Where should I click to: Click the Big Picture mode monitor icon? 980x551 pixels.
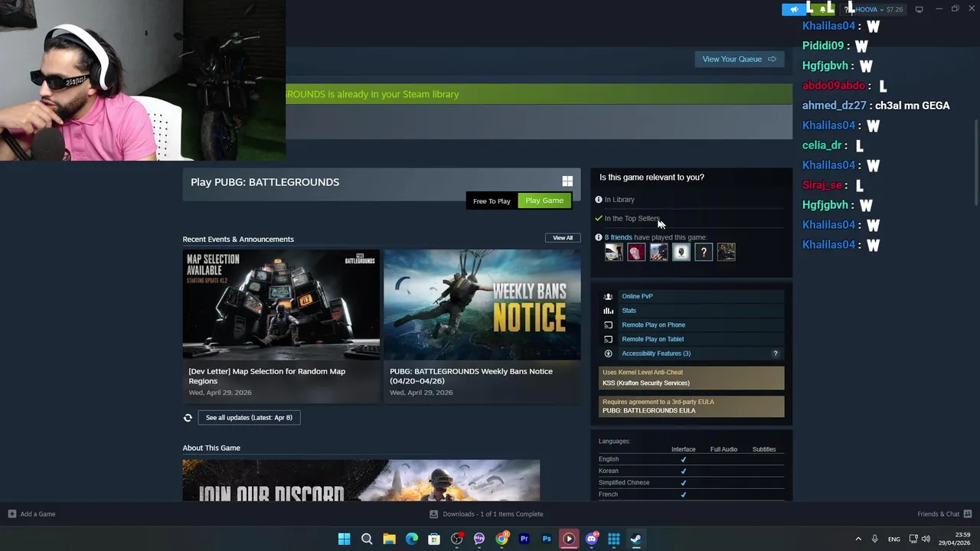point(920,9)
